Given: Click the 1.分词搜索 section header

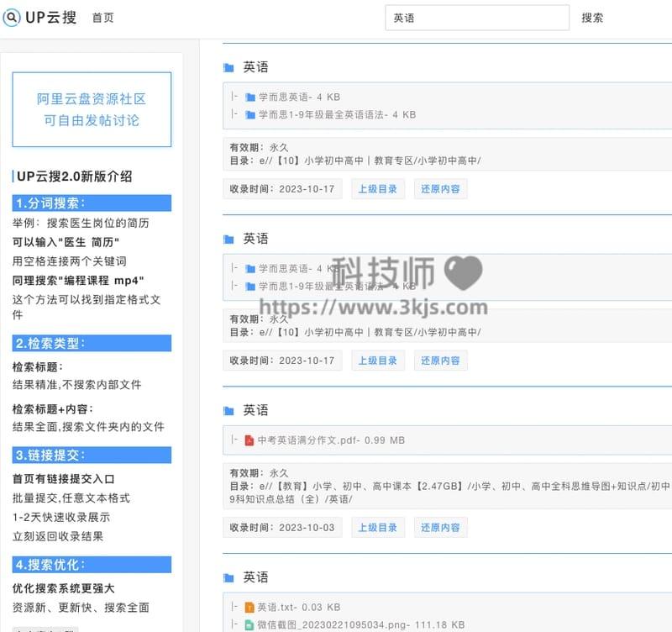Looking at the screenshot, I should (92, 203).
